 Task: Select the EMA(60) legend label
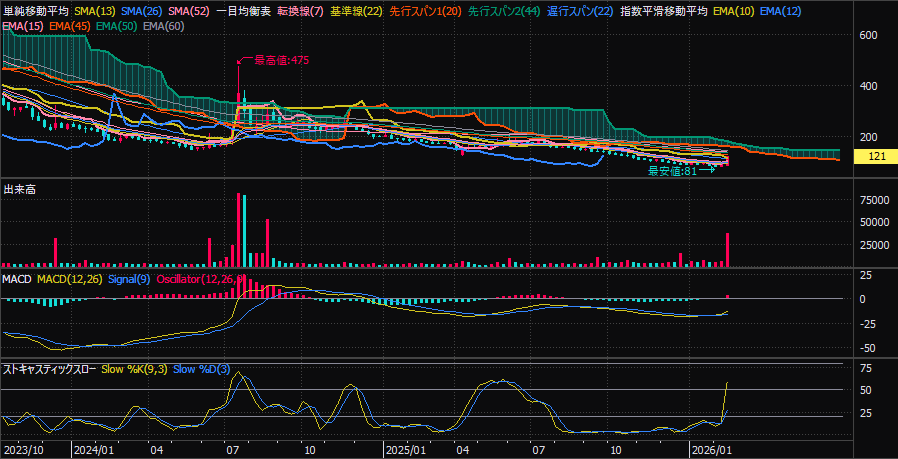click(164, 24)
